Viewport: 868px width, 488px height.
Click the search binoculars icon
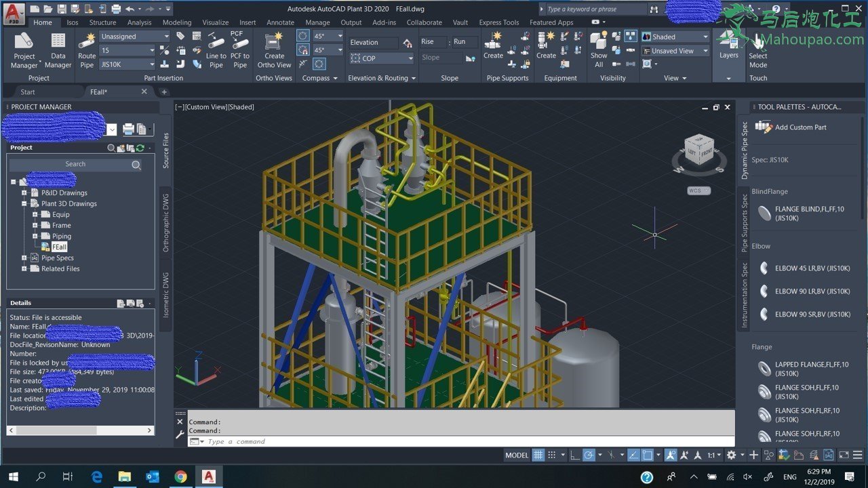[654, 9]
